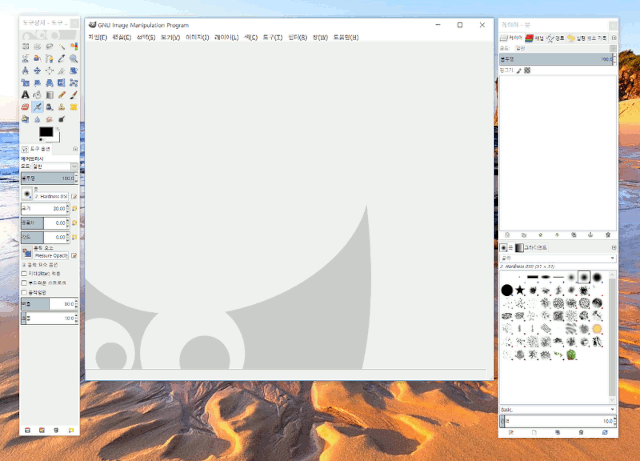Select the Text tool (letter A)

pyautogui.click(x=26, y=95)
